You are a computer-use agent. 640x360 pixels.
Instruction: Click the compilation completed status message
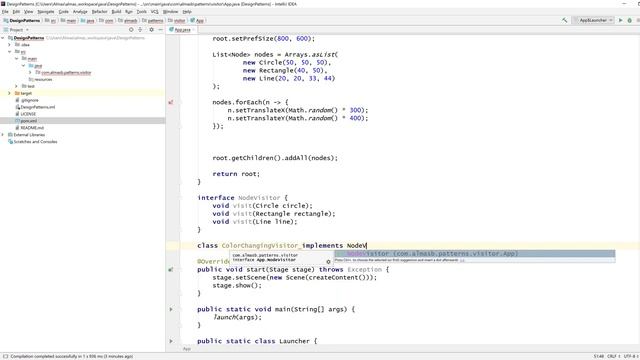coord(71,356)
